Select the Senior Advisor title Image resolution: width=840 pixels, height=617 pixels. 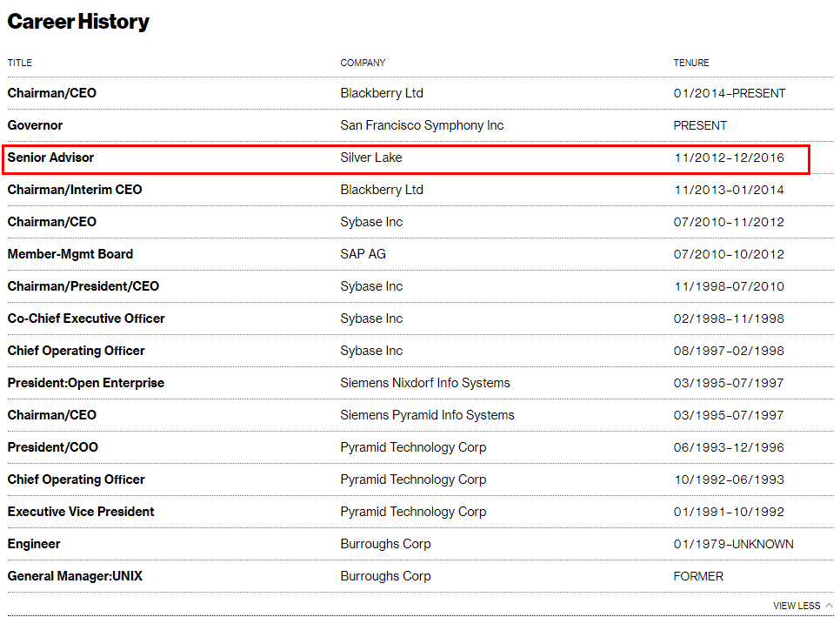pyautogui.click(x=51, y=158)
